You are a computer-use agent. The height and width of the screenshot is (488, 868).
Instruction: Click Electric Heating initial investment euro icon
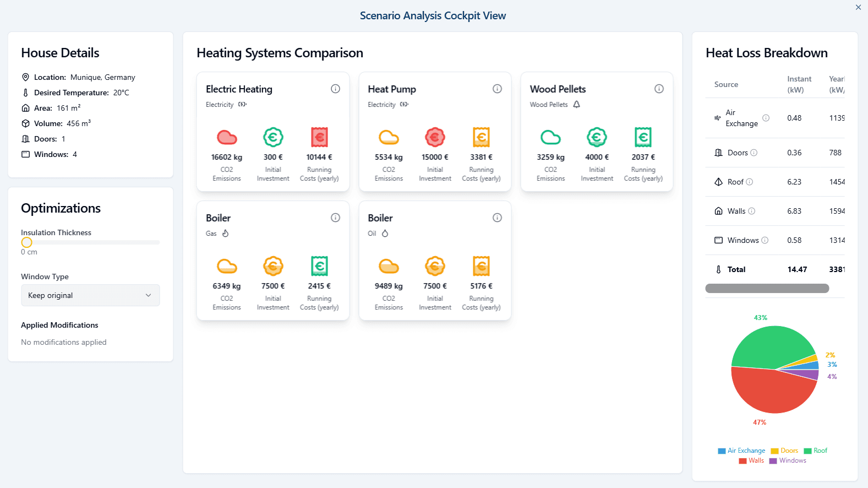pos(273,137)
